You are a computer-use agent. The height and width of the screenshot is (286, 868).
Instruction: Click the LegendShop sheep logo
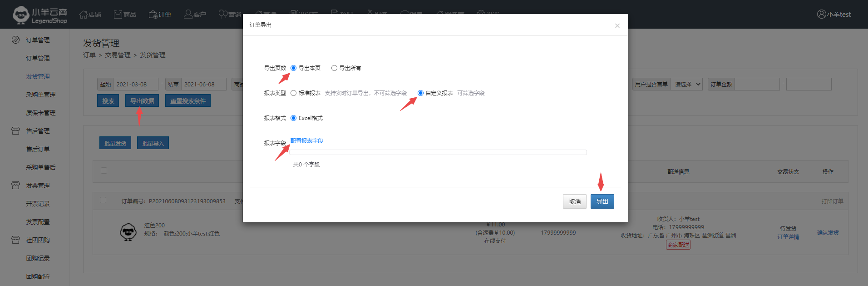21,15
